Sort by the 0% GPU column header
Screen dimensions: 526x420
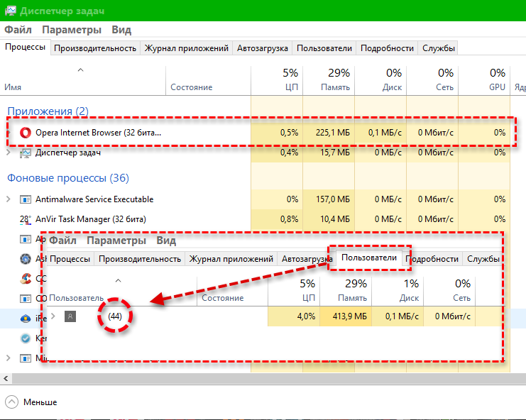(484, 81)
